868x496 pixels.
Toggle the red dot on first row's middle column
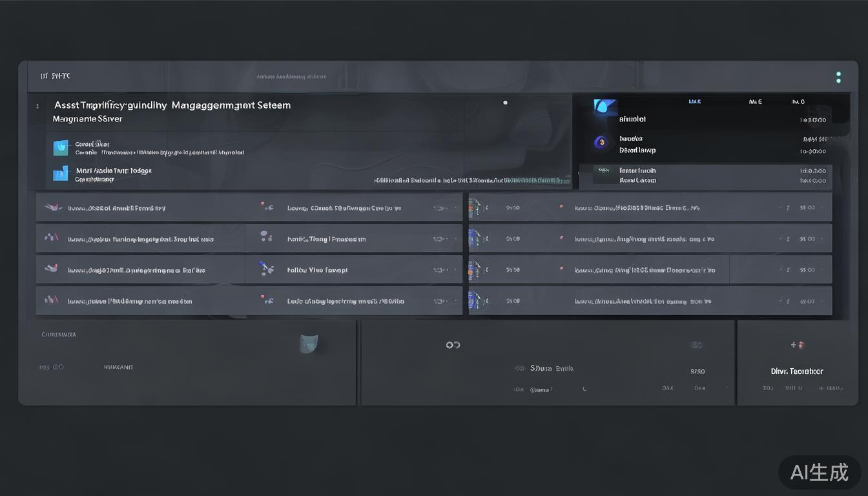tap(263, 205)
